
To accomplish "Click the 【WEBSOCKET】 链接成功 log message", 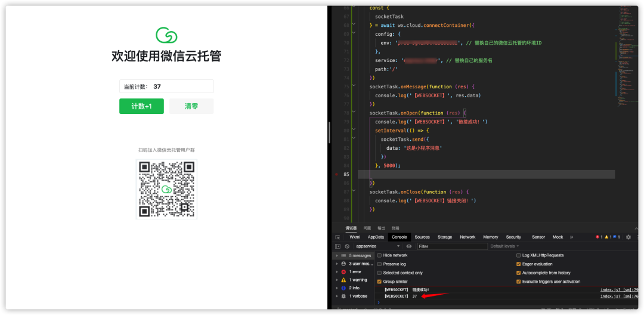I will 406,289.
